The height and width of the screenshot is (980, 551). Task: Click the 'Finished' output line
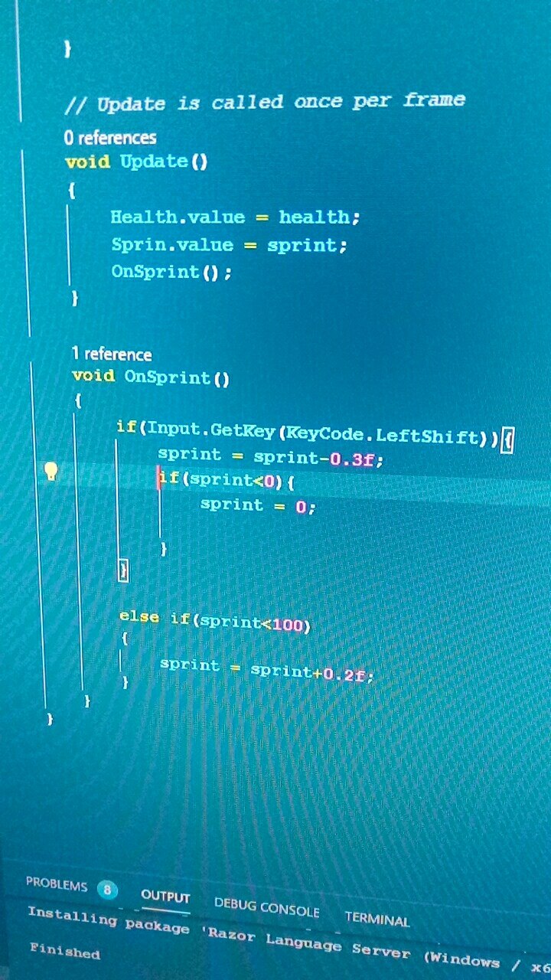[64, 950]
